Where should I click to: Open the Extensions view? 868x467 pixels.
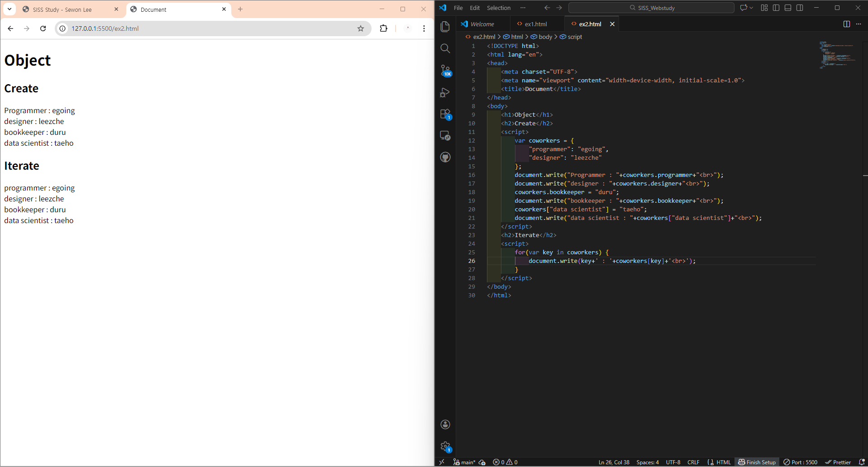tap(445, 114)
